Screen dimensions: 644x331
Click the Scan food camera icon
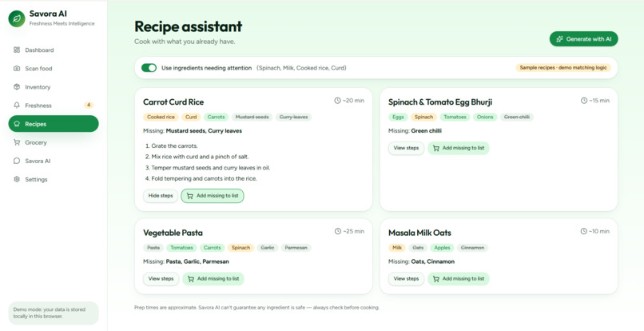(x=17, y=68)
